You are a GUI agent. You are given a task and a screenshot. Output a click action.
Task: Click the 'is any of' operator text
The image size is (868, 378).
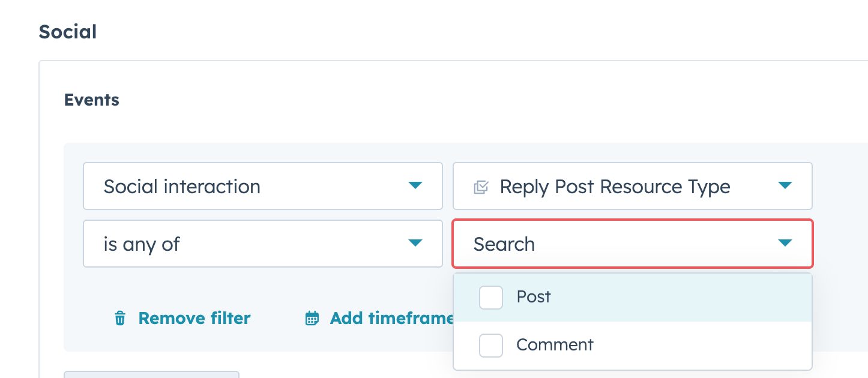[142, 244]
